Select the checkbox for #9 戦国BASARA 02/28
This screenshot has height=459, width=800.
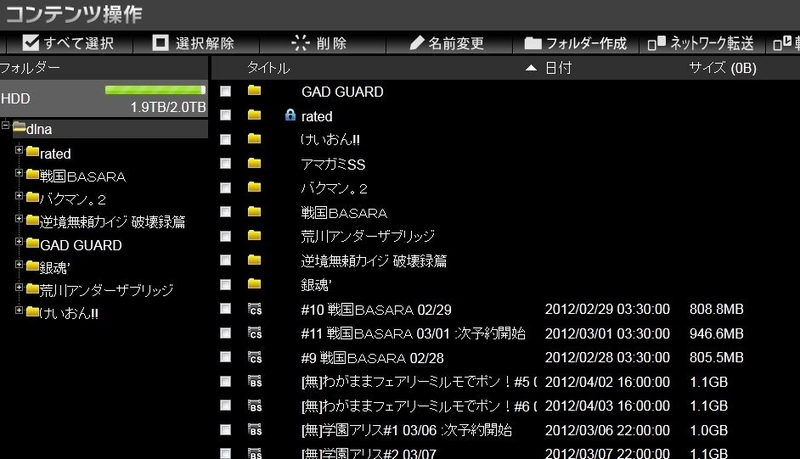(x=225, y=358)
